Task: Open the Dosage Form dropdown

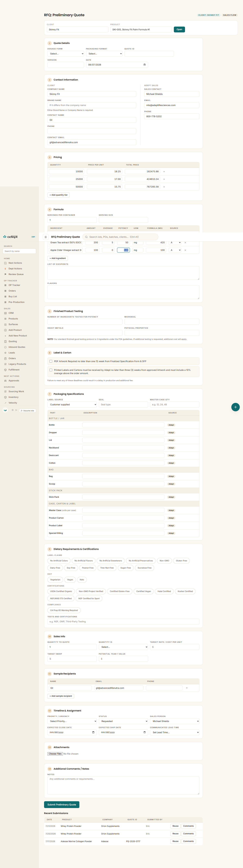Action: (66, 54)
